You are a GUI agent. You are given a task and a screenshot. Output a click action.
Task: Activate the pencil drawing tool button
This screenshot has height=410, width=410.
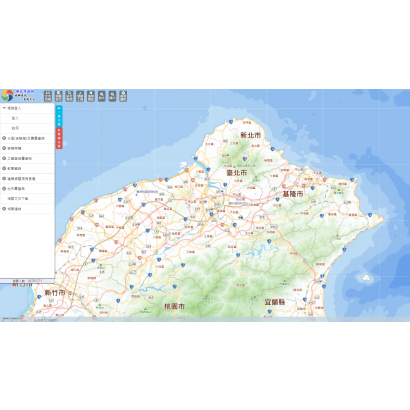click(x=80, y=96)
